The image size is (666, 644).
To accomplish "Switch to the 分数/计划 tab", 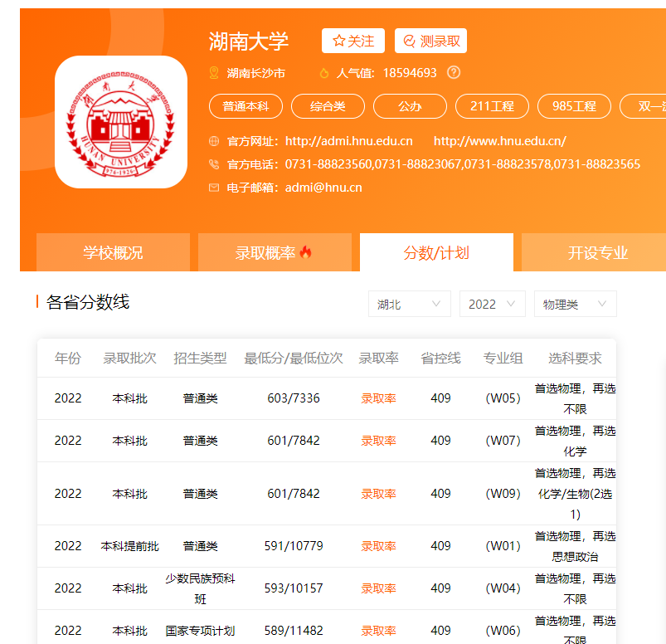I will [x=436, y=252].
